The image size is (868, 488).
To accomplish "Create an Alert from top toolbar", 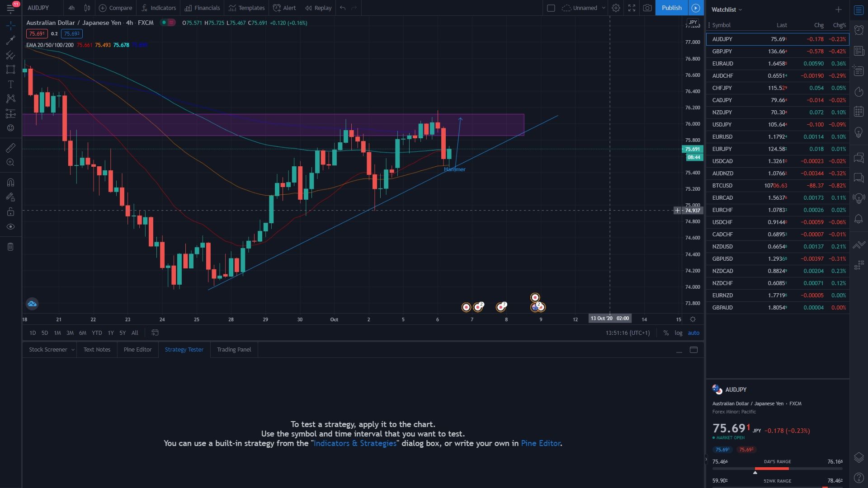I will (285, 8).
